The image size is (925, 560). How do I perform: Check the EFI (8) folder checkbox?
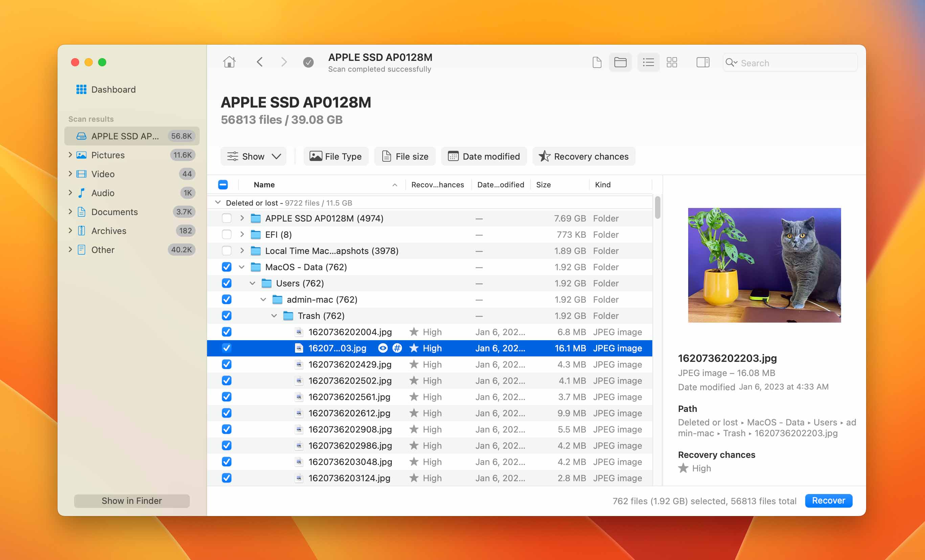(227, 235)
